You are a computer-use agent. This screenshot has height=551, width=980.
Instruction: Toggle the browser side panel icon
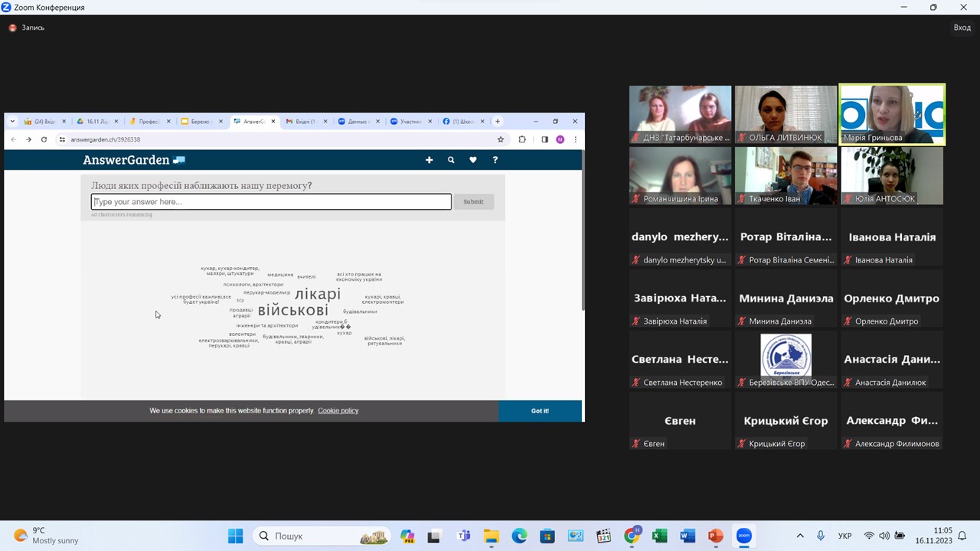click(x=544, y=139)
